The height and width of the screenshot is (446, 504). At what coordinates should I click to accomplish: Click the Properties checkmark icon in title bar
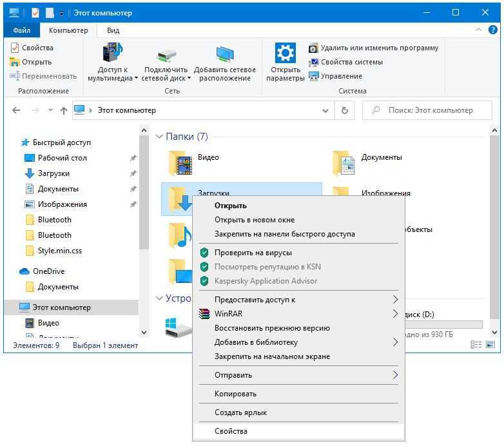(x=35, y=13)
